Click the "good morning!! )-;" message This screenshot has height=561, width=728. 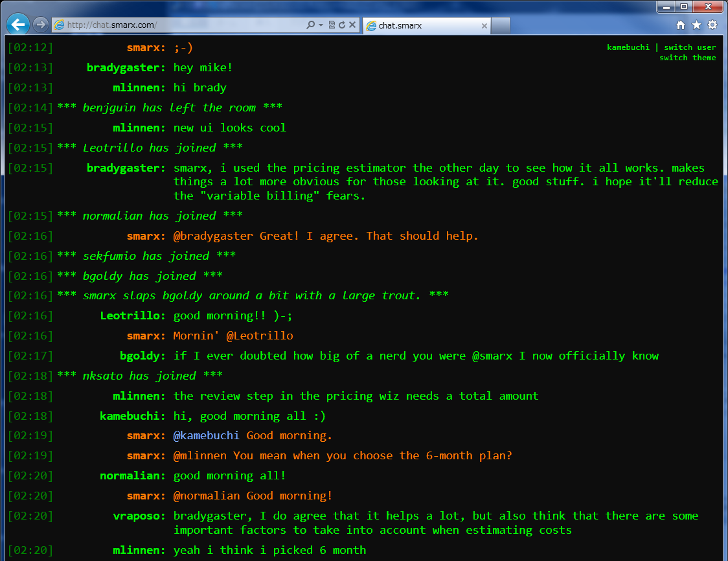(x=233, y=315)
